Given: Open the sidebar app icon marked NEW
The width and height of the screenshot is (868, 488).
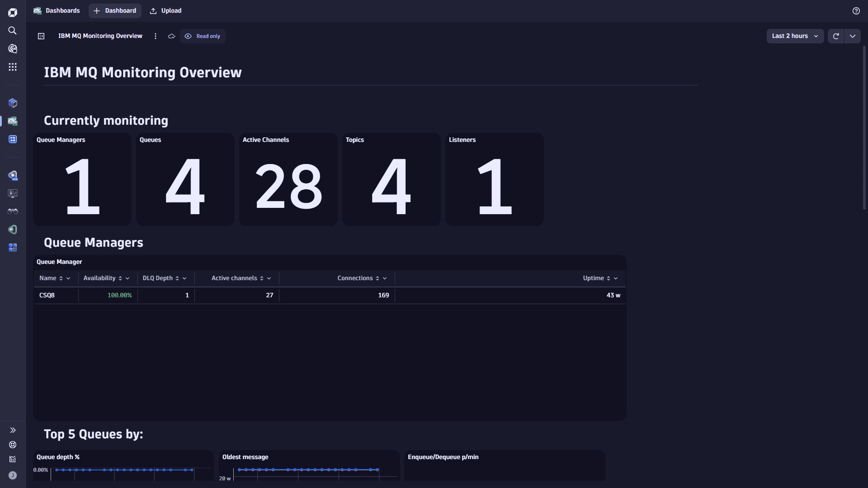Looking at the screenshot, I should [13, 175].
